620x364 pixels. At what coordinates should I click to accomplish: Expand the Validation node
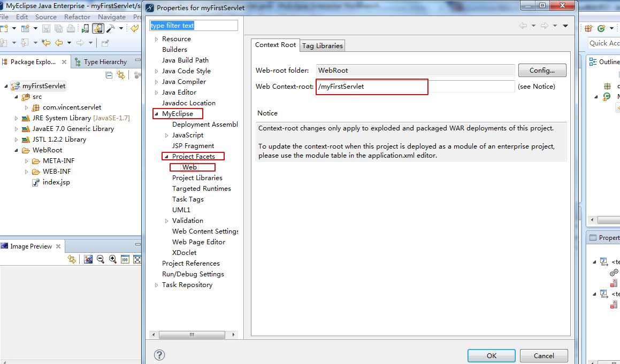point(166,221)
